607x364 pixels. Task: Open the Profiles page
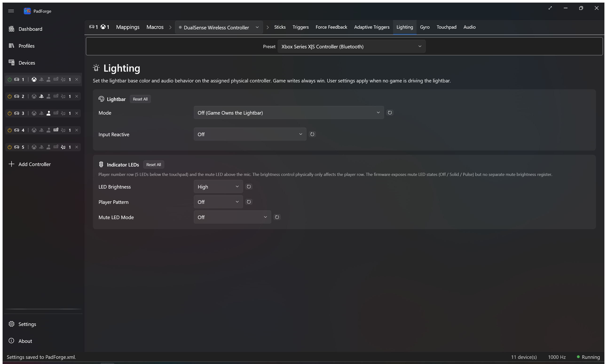point(43,46)
